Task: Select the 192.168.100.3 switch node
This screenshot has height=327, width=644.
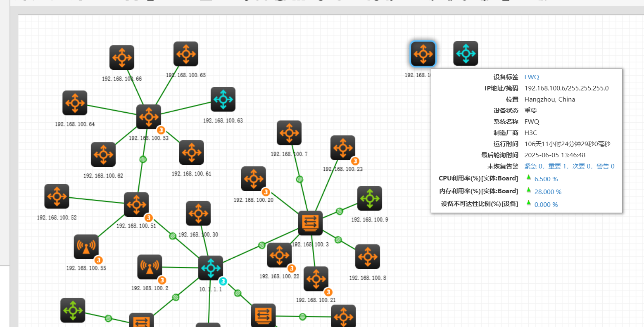Action: [x=310, y=223]
